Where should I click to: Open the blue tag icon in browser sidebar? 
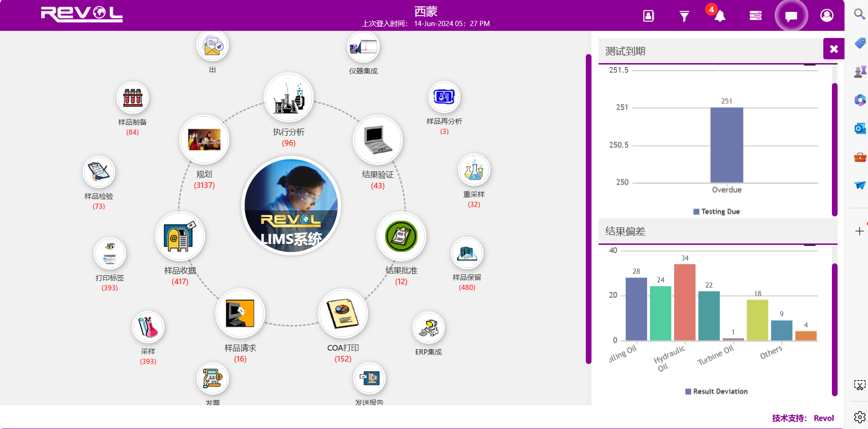(x=860, y=43)
